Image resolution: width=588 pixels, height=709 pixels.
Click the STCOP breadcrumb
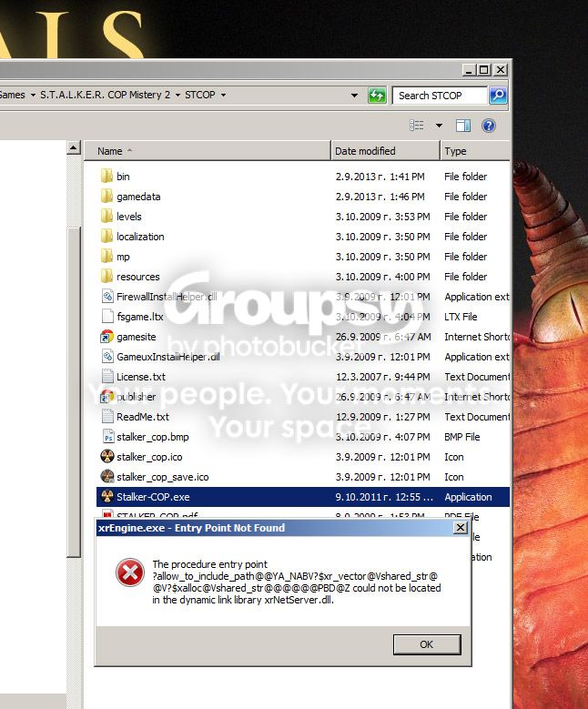click(x=200, y=95)
